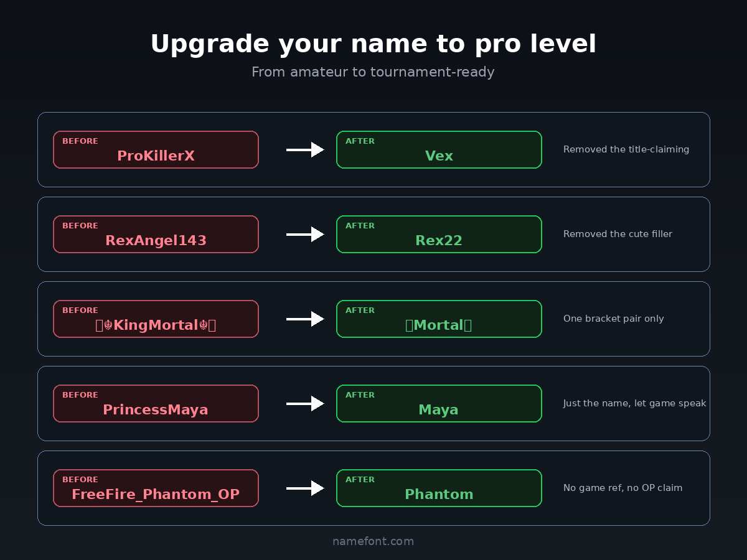Click the FreeFire_Phantom_OP before box
Screen dimensions: 747x560
156,488
